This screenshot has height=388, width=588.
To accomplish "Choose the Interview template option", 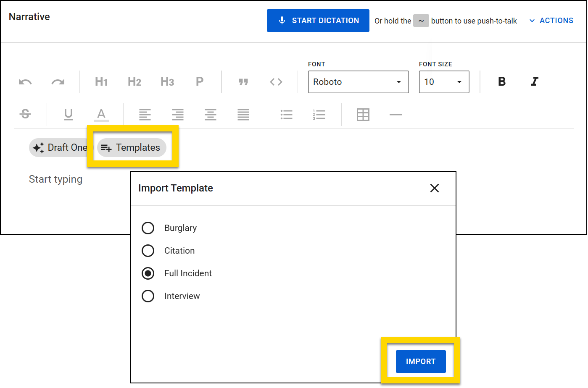I will click(x=148, y=296).
